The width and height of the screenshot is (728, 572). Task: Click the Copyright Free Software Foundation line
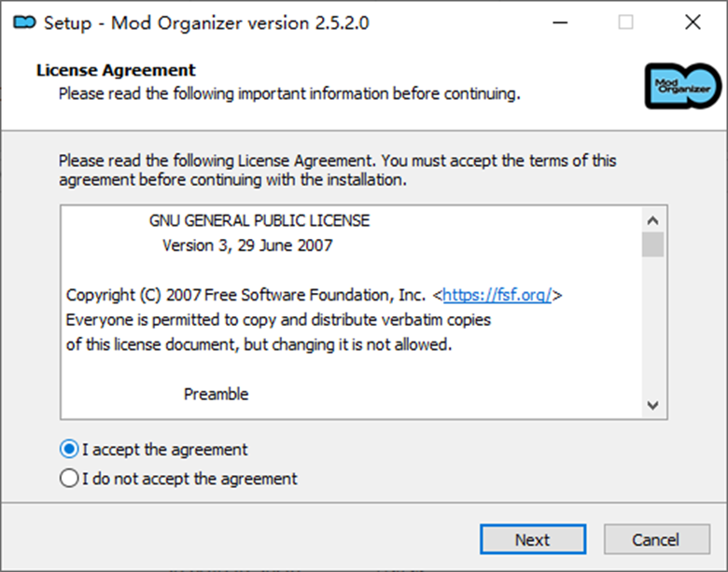pyautogui.click(x=245, y=296)
